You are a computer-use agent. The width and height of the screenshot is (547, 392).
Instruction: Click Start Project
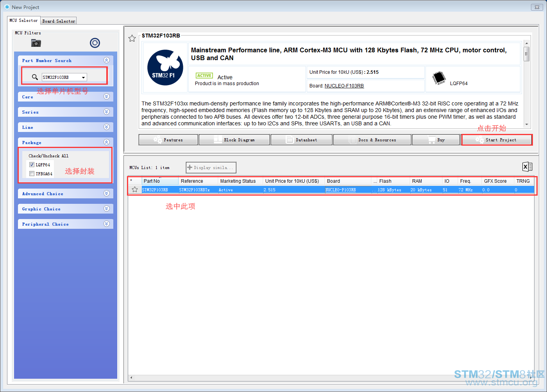[497, 140]
